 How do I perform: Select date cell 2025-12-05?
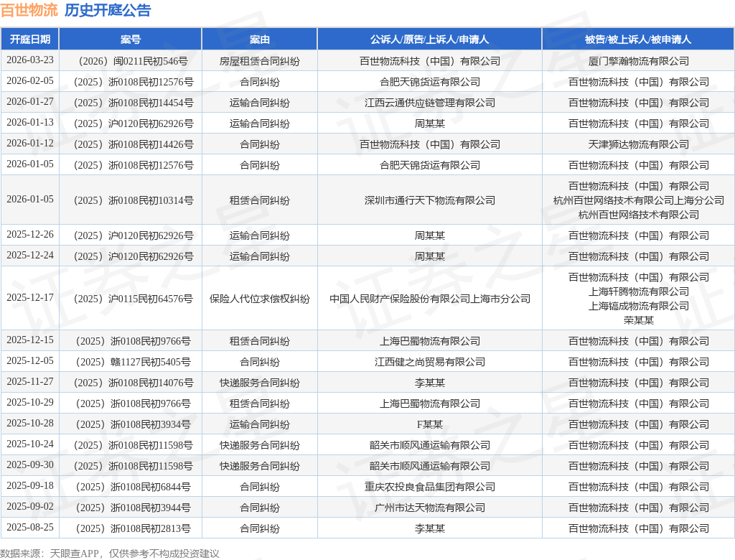pyautogui.click(x=30, y=361)
